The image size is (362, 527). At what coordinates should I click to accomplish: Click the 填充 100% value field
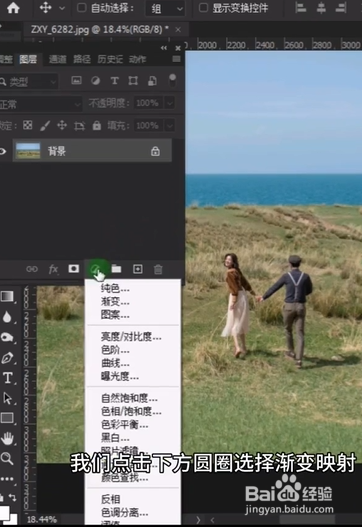tap(148, 126)
